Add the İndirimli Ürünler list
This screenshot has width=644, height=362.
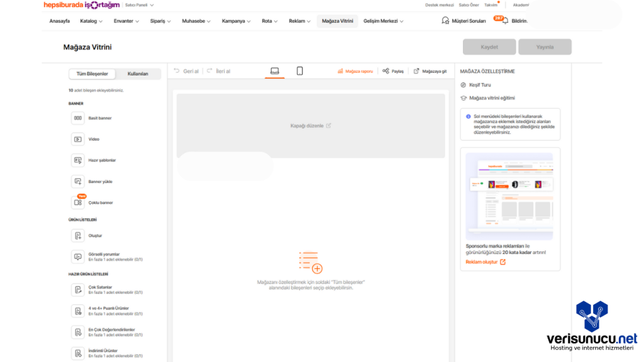[107, 353]
